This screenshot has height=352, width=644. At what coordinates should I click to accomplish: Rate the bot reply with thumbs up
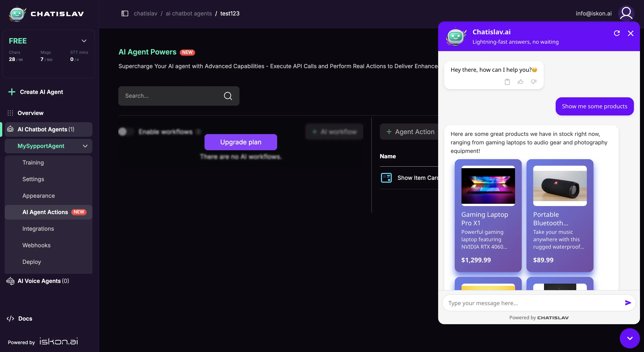click(520, 82)
